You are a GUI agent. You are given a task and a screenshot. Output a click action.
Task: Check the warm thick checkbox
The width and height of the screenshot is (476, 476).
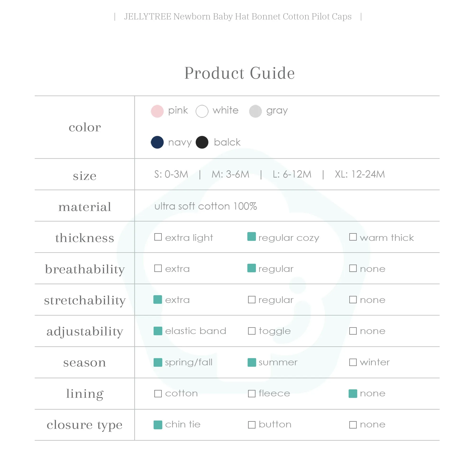[353, 237]
